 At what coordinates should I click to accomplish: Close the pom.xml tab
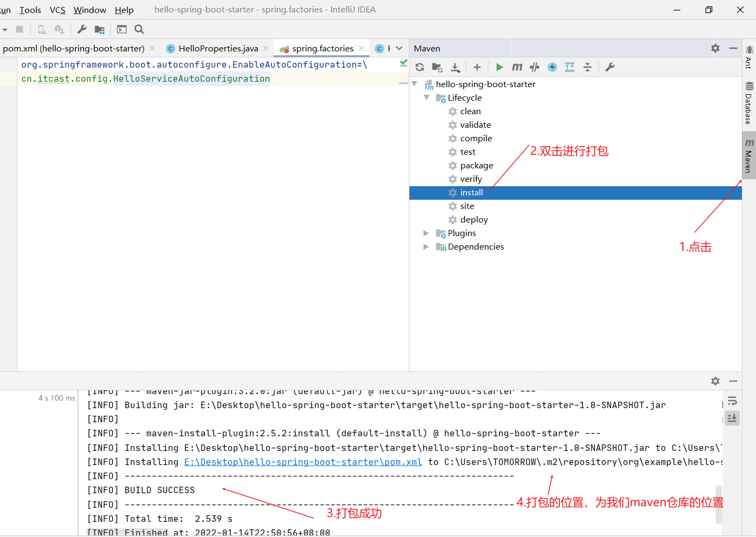pos(152,48)
